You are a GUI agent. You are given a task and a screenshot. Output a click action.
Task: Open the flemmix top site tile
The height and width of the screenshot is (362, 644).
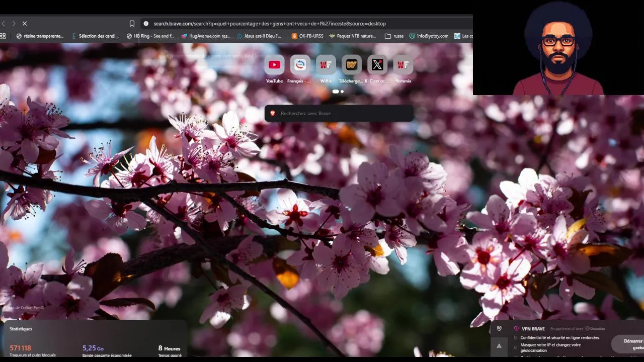click(403, 69)
